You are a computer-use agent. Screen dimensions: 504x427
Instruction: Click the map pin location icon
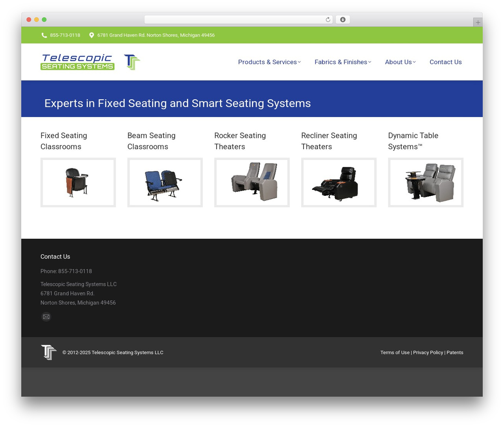[x=91, y=35]
